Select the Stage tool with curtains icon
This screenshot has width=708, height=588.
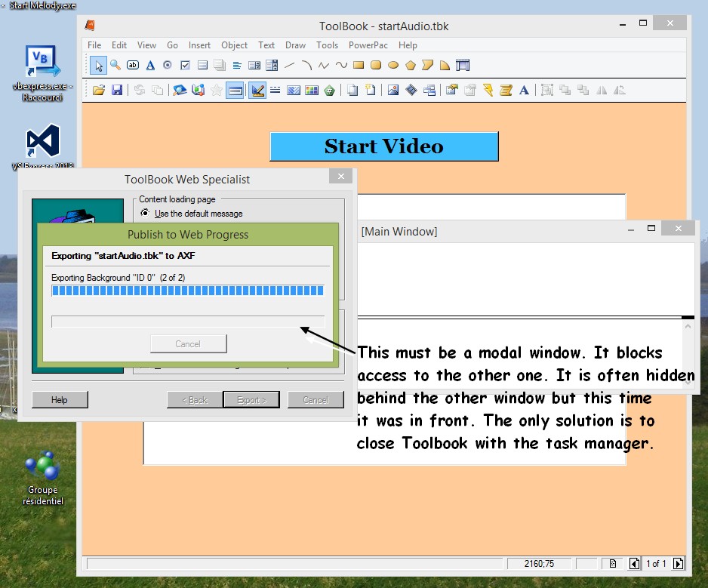point(463,66)
